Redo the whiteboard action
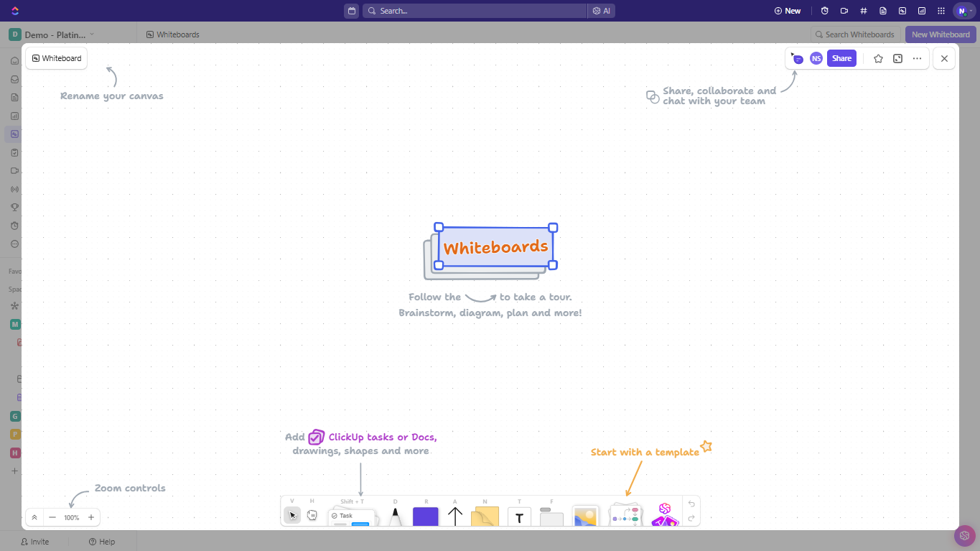Screen dimensions: 980x551 coord(691,518)
